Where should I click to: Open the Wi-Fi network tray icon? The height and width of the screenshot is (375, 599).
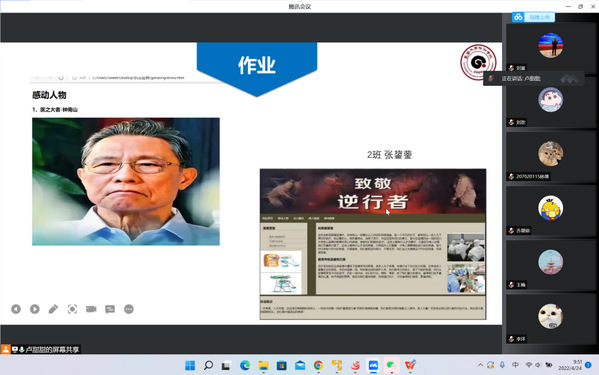point(529,365)
